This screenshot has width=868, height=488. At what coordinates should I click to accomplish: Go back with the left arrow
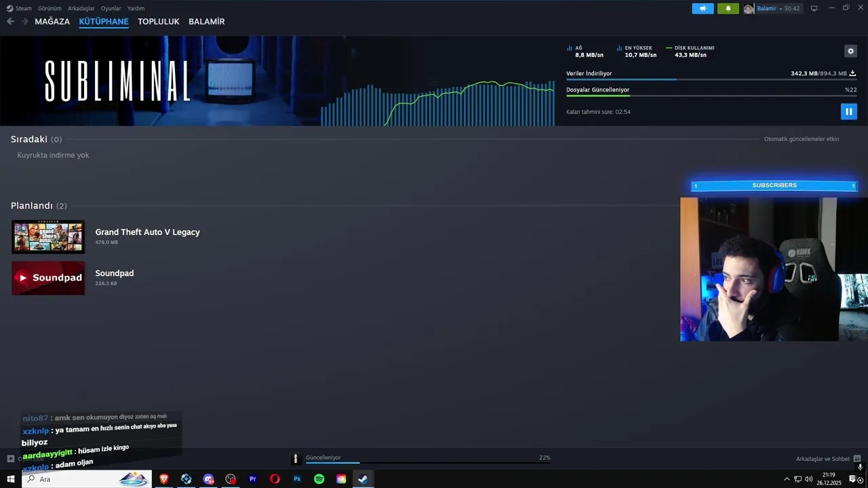[x=10, y=22]
